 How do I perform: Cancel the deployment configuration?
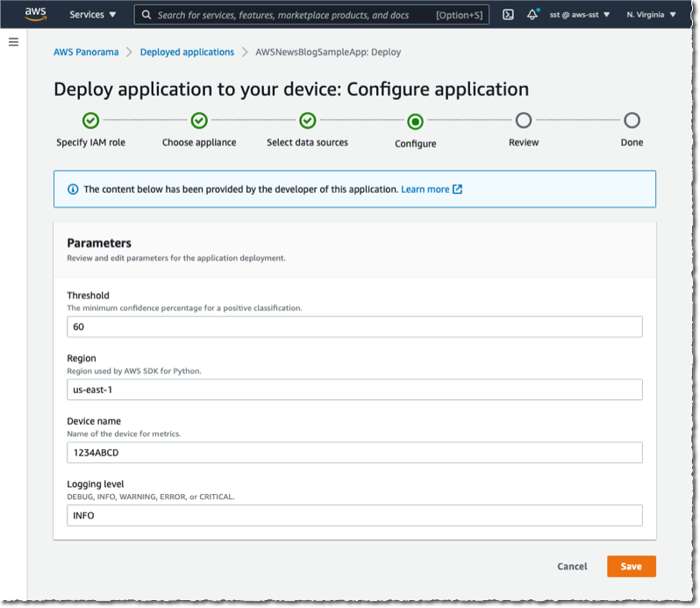pyautogui.click(x=572, y=567)
